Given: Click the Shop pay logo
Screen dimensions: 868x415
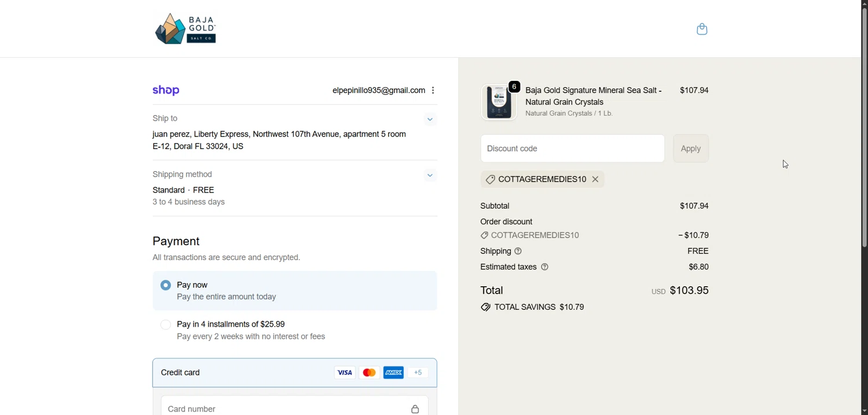Looking at the screenshot, I should tap(166, 90).
